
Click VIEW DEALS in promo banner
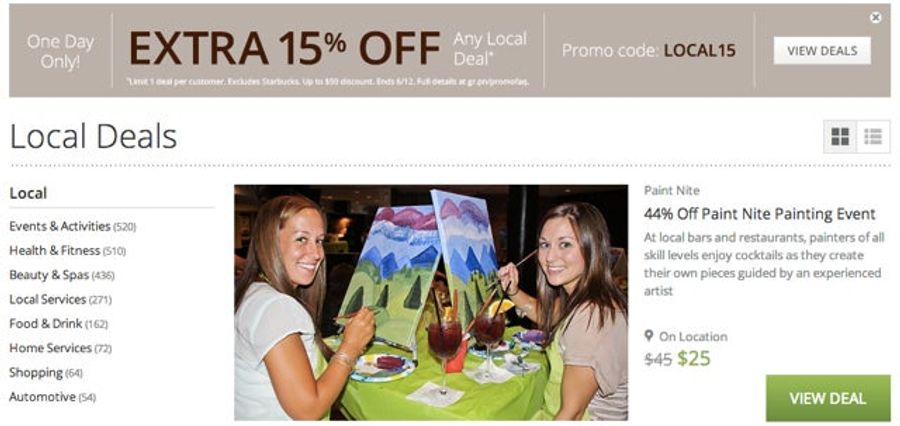click(x=822, y=51)
